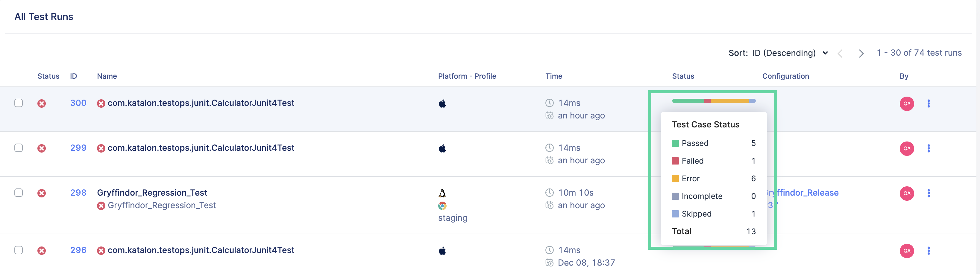Open the Sort ID (Descending) dropdown
This screenshot has height=274, width=980.
[x=789, y=53]
